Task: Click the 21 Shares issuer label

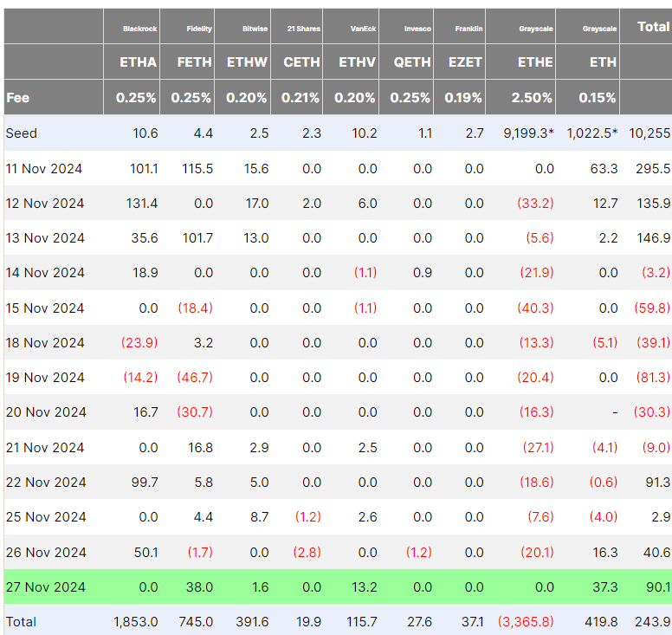Action: click(304, 29)
